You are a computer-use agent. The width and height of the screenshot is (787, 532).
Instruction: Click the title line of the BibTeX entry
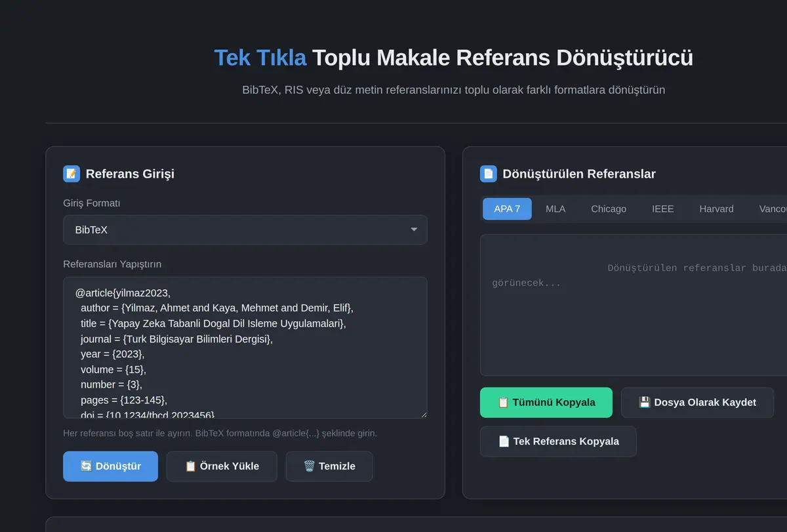pos(213,324)
